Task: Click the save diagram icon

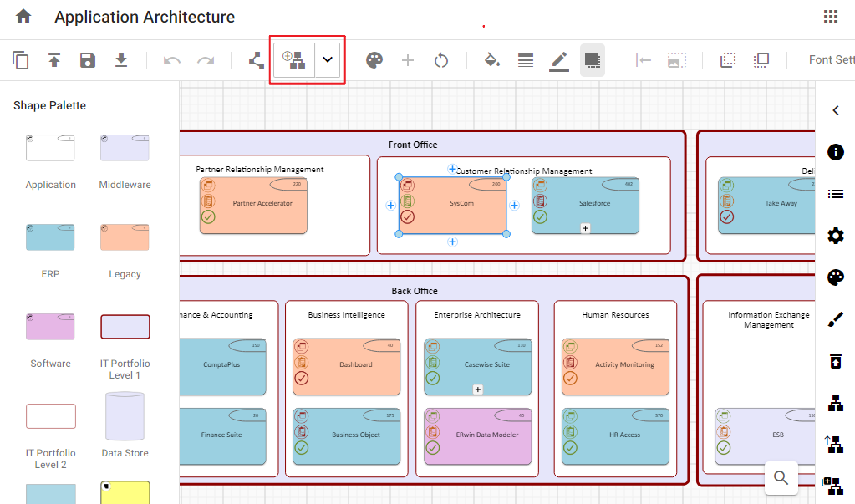Action: click(x=87, y=60)
